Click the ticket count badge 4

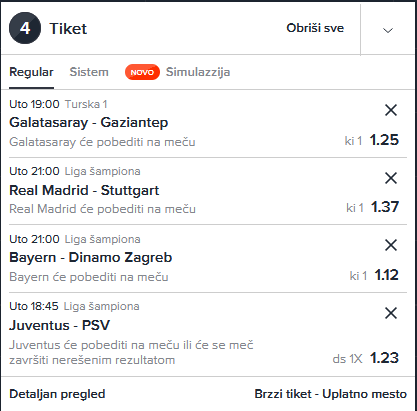[25, 28]
